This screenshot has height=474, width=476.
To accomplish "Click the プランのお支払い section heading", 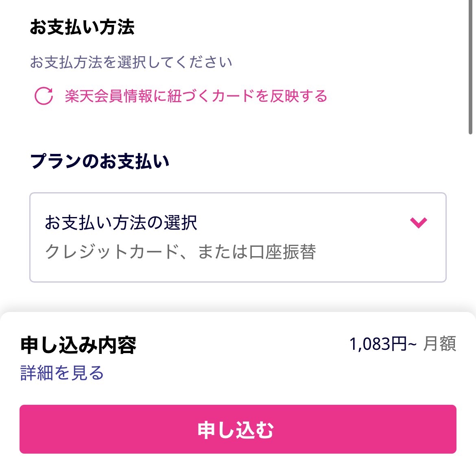I will pyautogui.click(x=100, y=161).
